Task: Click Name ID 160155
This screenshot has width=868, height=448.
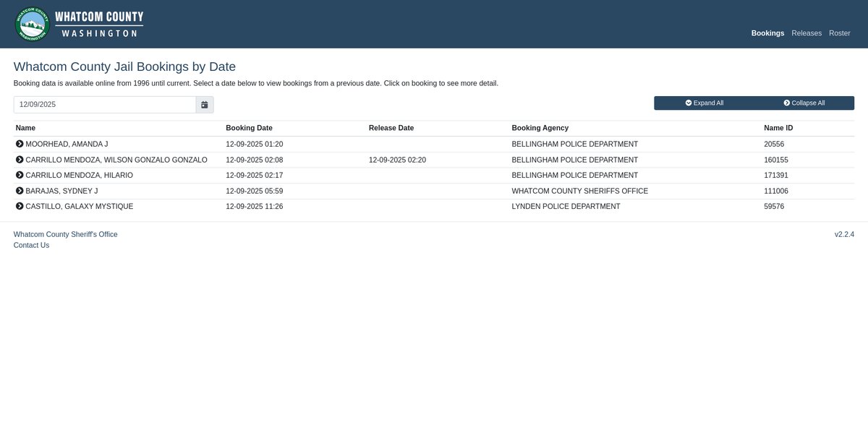Action: point(776,160)
